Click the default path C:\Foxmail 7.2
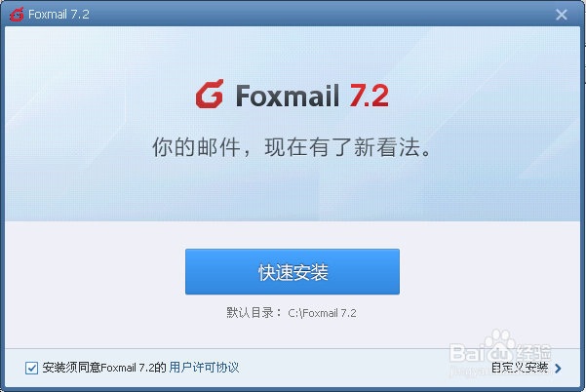Viewport: 586px width, 392px height. (322, 313)
